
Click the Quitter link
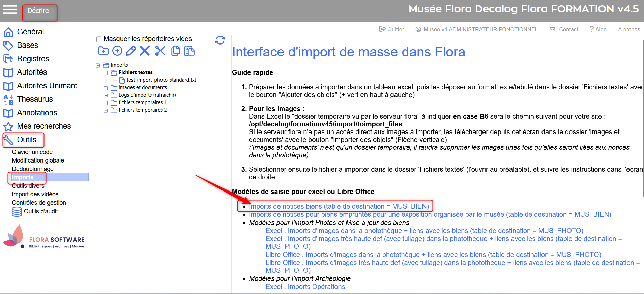[x=391, y=30]
